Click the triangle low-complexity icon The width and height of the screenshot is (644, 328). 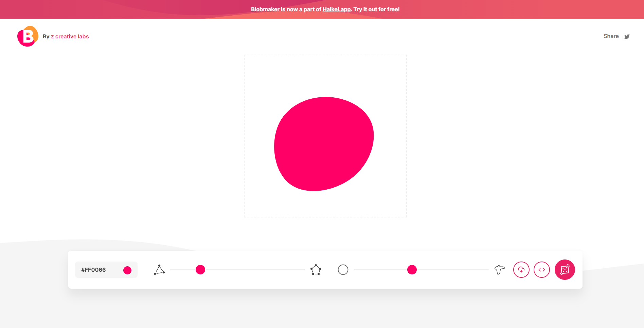[x=159, y=270]
